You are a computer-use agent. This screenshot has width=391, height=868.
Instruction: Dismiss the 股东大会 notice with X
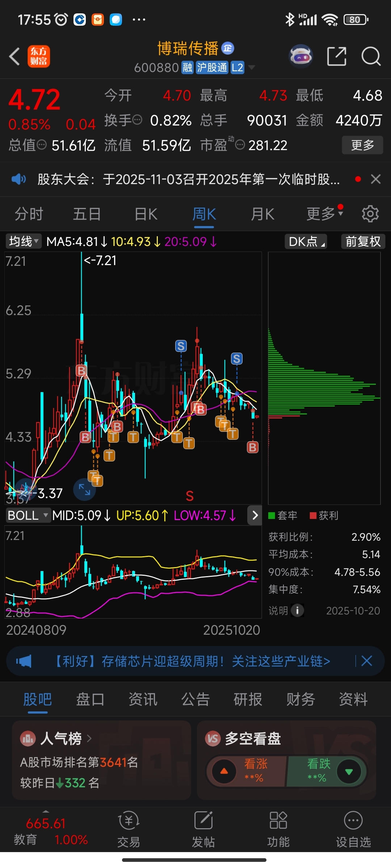(x=376, y=179)
